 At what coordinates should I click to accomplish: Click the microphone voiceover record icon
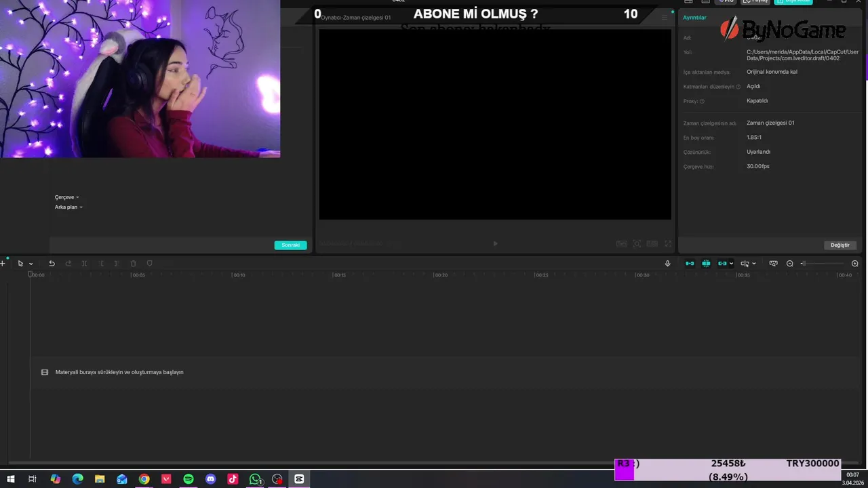(x=667, y=264)
